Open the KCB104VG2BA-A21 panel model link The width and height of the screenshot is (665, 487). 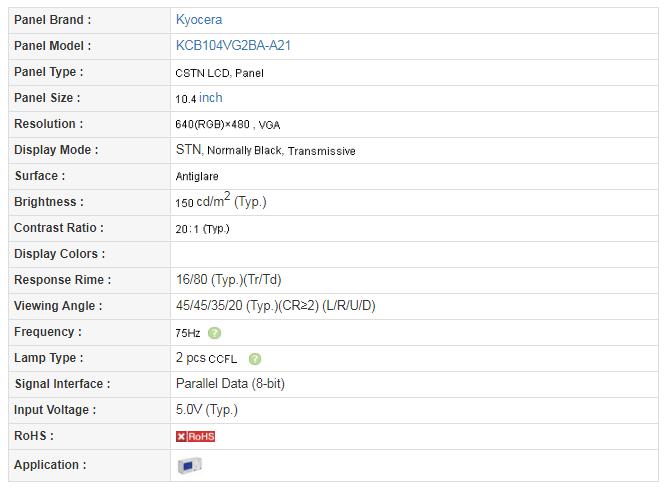coord(233,46)
